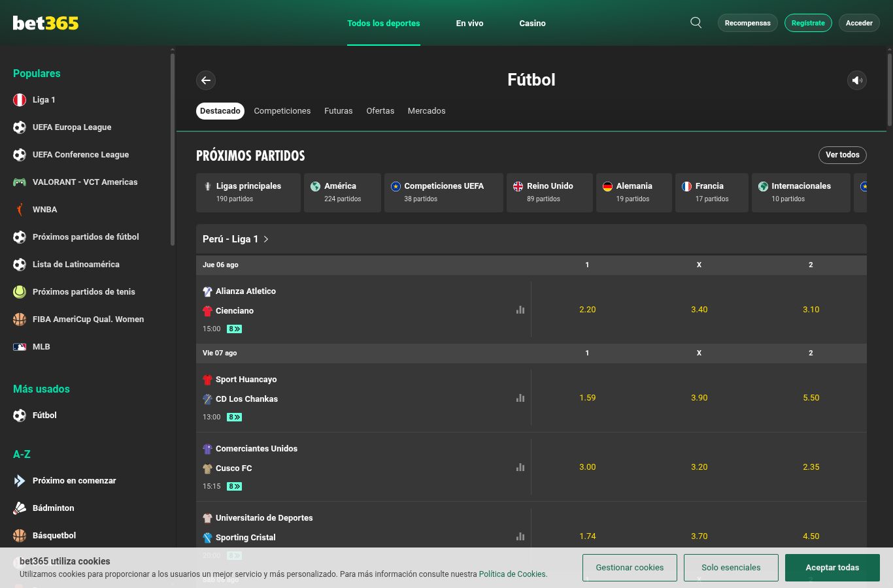This screenshot has width=893, height=588.
Task: Filter by Ligas principales card
Action: [x=248, y=193]
